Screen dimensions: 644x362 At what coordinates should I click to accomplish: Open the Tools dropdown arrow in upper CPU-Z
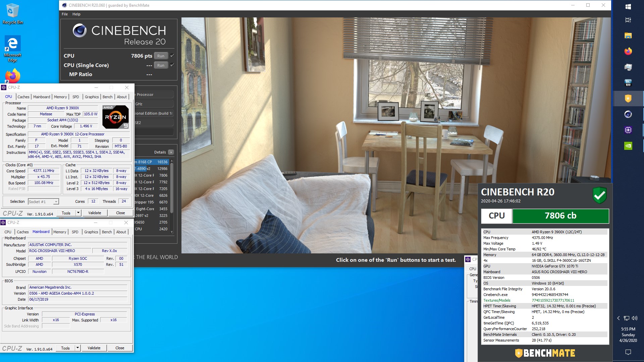[x=78, y=213]
